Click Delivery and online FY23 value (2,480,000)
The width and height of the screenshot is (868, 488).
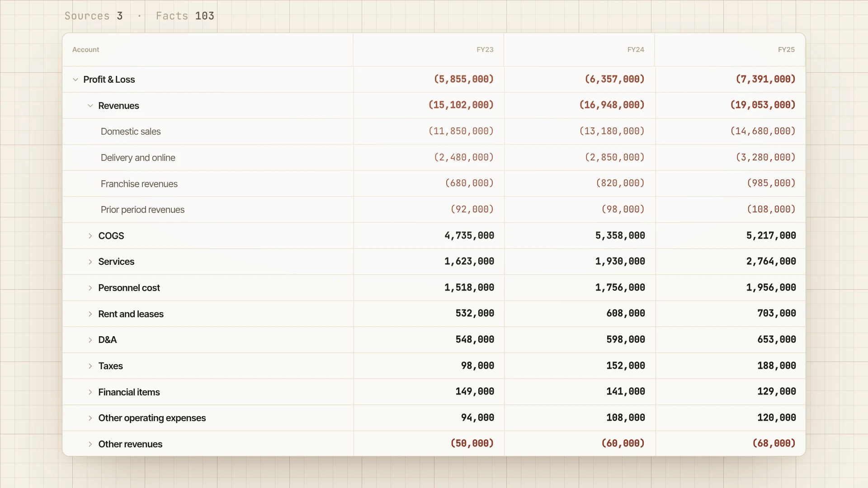coord(464,157)
